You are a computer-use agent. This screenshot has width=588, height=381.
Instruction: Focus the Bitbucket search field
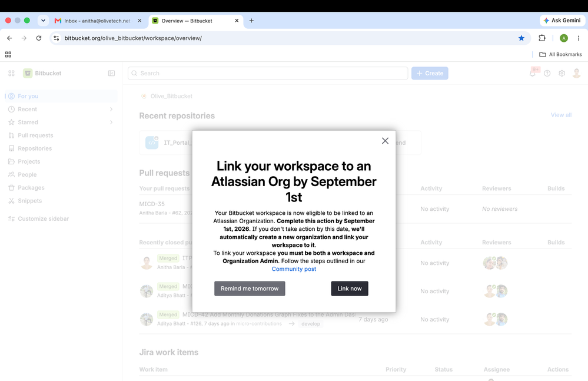[x=268, y=73]
